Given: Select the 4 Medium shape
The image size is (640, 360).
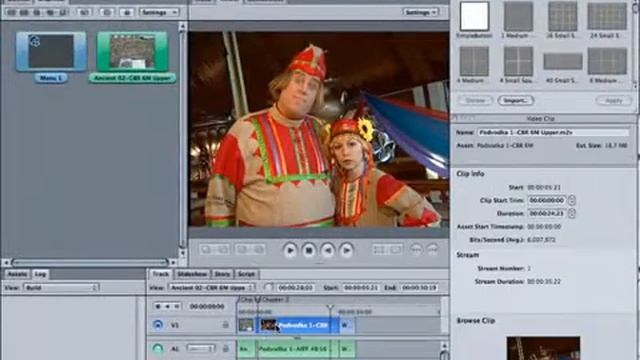Looking at the screenshot, I should point(474,61).
